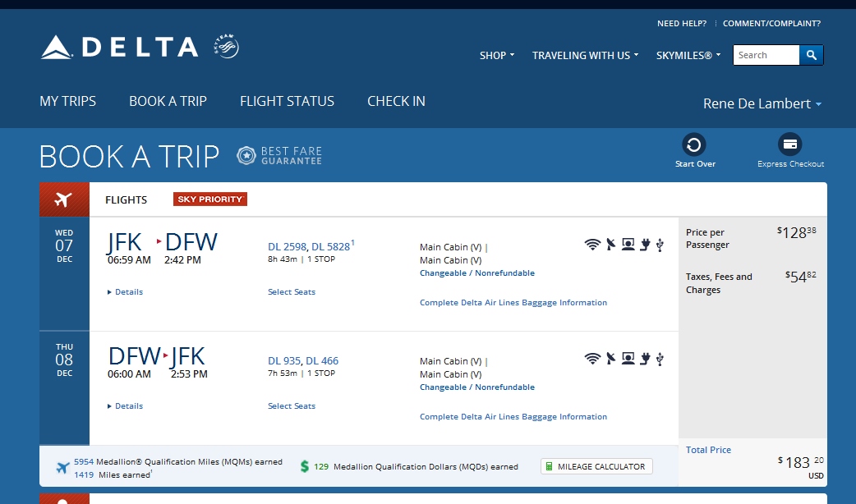Click the Express Checkout card icon
856x504 pixels.
[790, 144]
